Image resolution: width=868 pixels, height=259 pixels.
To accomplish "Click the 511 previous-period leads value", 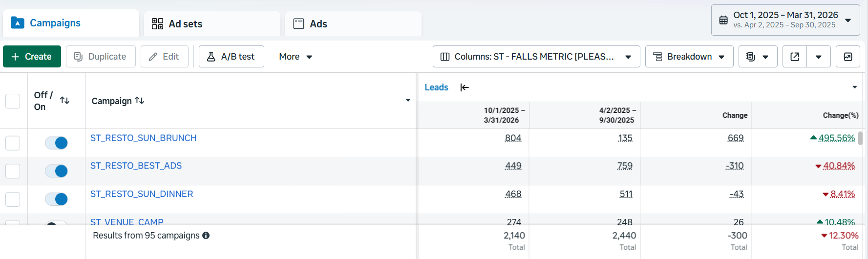I will tap(626, 194).
